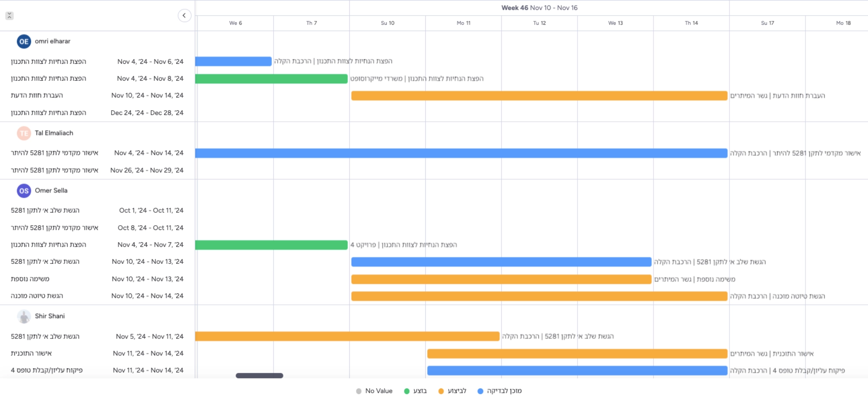Click the Mo 11 day column header
868x401 pixels.
point(463,23)
